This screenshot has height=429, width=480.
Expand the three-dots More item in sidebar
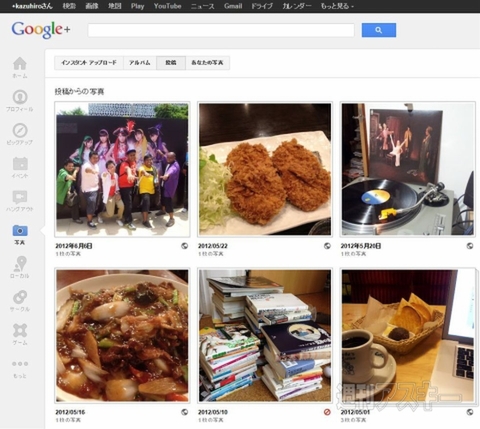pyautogui.click(x=20, y=364)
